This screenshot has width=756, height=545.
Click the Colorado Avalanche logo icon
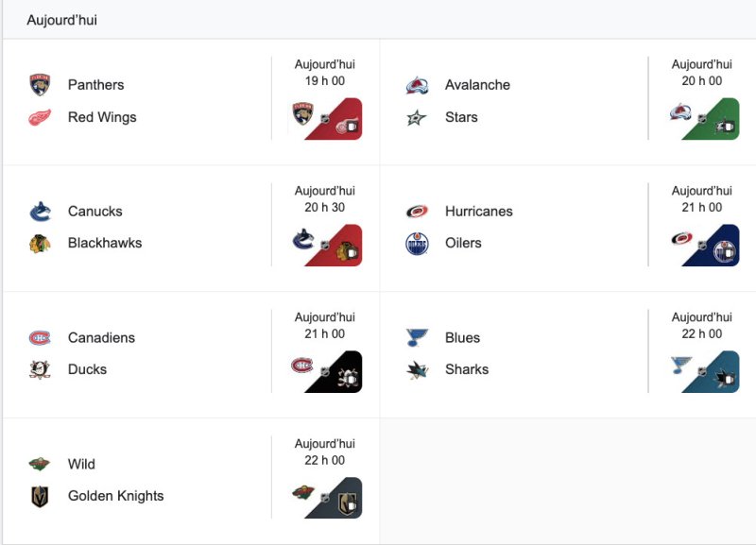point(417,85)
